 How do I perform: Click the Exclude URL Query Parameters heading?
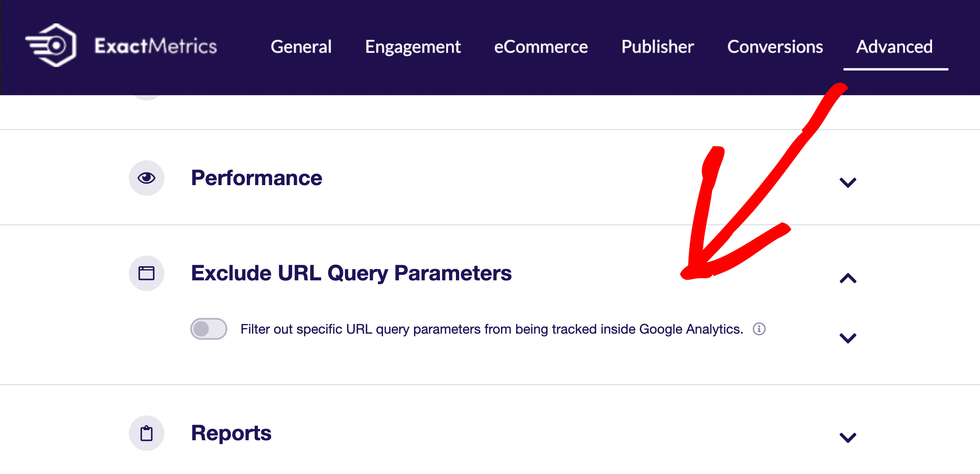coord(351,274)
